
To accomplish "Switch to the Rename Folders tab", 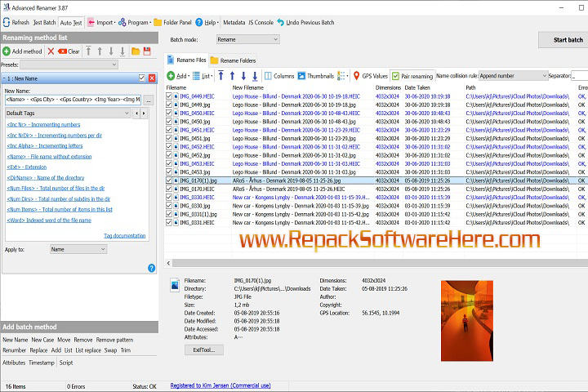I will coord(233,60).
